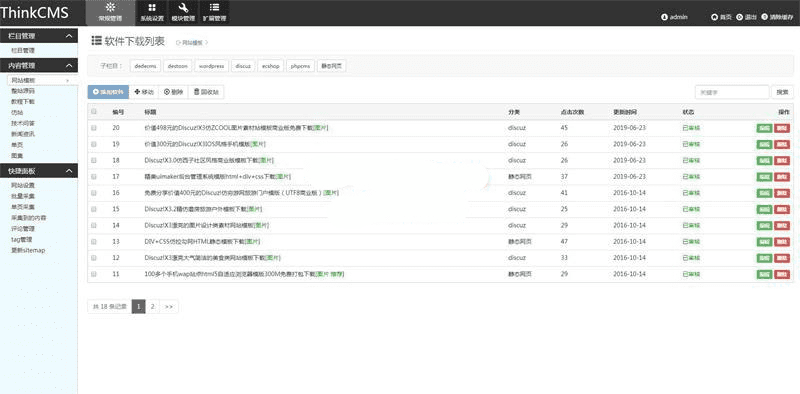Go to 首页 via the home icon
The width and height of the screenshot is (800, 394).
point(714,17)
